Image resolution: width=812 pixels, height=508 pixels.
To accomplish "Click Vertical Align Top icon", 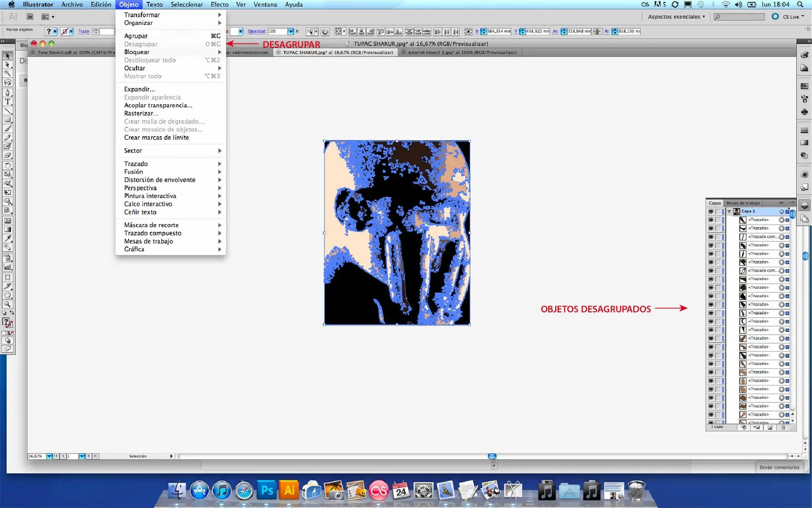I will (x=381, y=31).
